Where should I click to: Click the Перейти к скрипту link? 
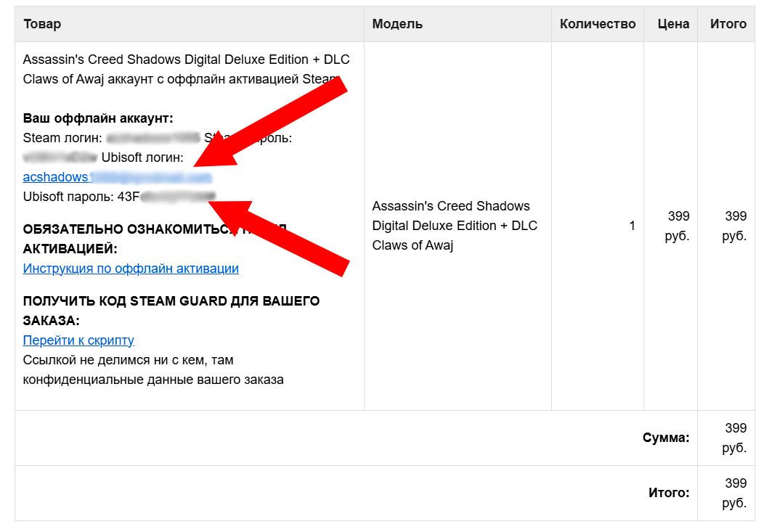78,340
